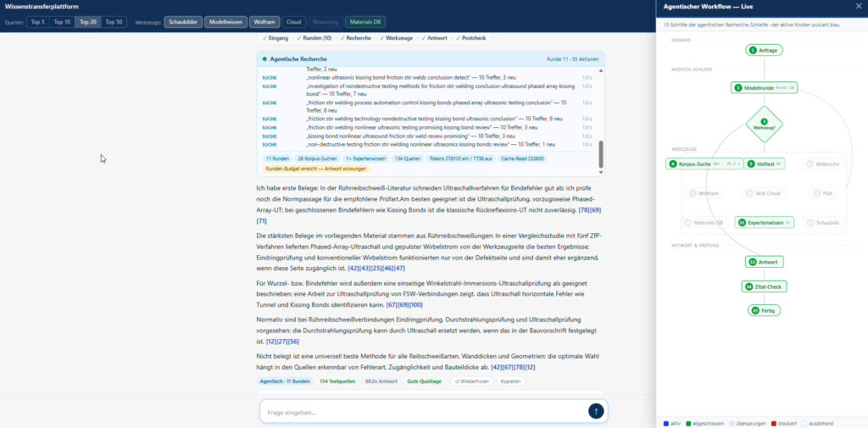Click the Eingang progress step

coord(275,38)
